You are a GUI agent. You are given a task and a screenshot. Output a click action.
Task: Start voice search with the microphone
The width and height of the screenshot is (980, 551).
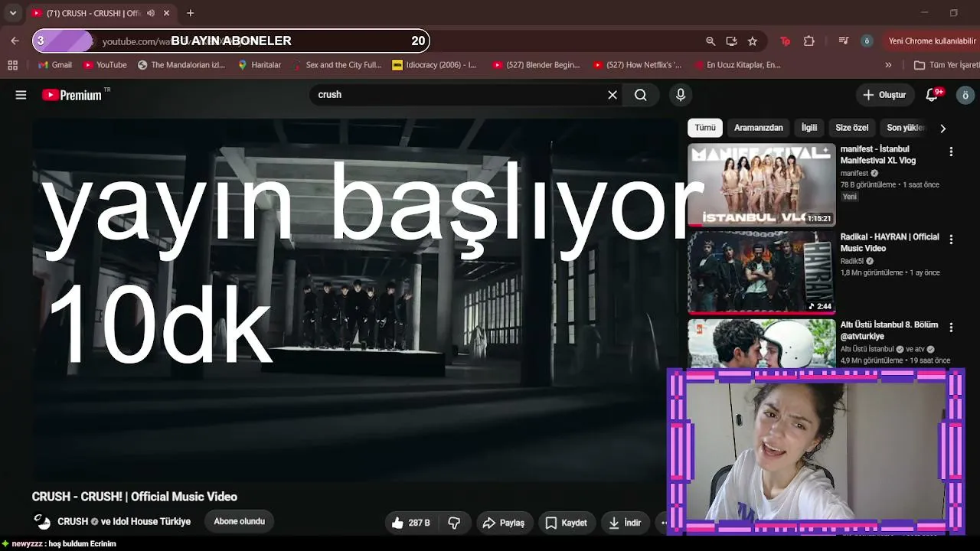pyautogui.click(x=681, y=95)
